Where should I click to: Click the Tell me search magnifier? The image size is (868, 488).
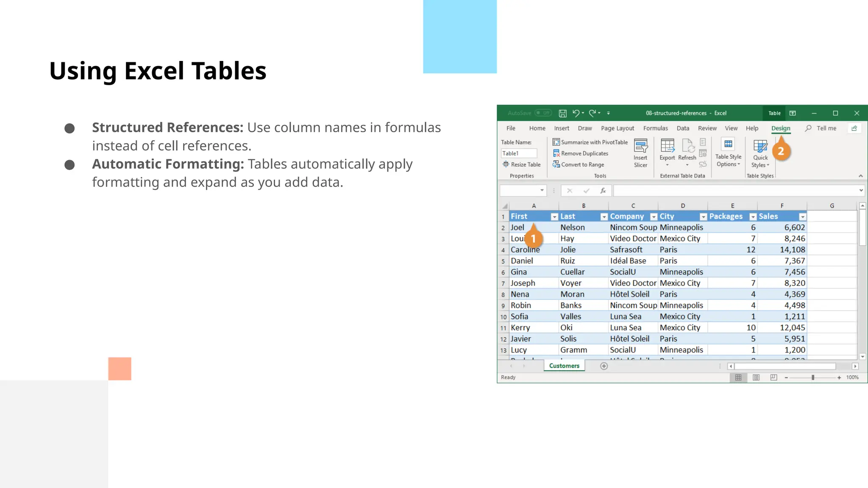(x=808, y=128)
